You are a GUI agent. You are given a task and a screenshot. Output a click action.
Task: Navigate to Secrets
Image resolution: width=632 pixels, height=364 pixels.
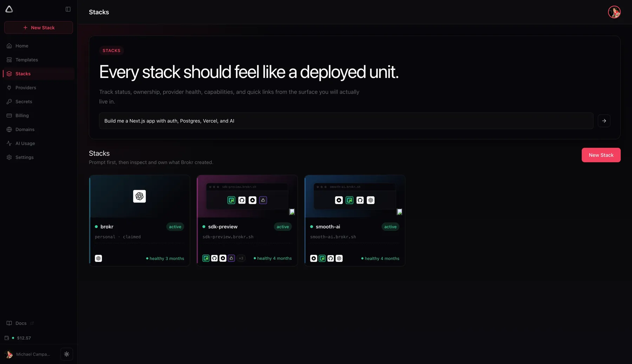click(39, 101)
